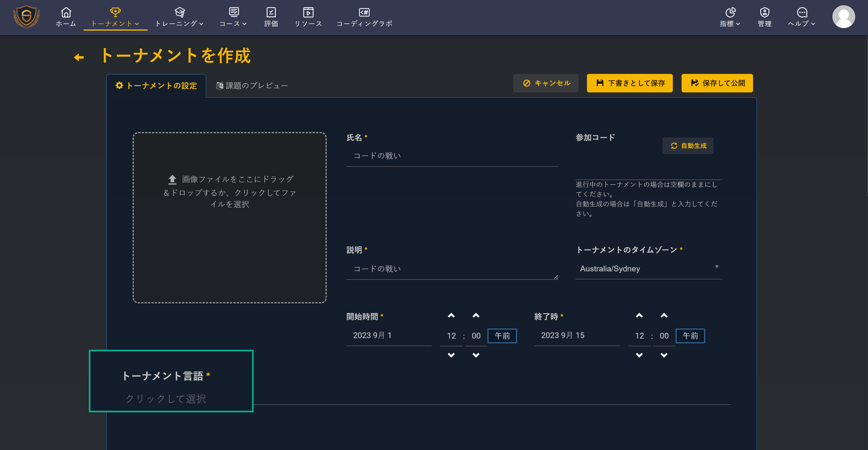
Task: Open the 管理 admin page
Action: pos(765,17)
